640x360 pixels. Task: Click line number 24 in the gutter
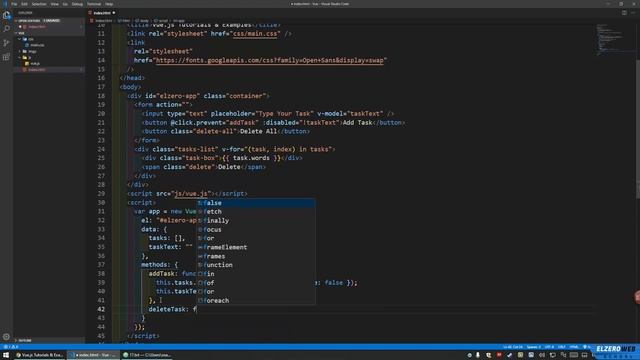(x=101, y=149)
